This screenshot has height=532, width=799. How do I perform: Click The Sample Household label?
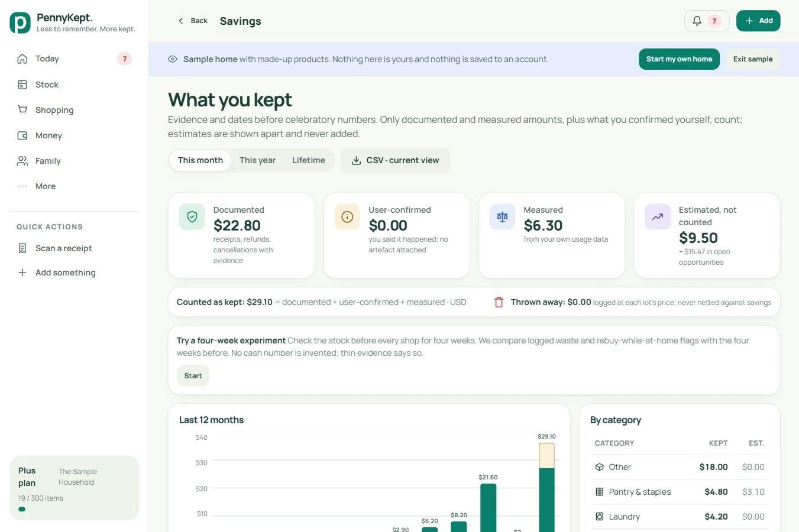77,477
